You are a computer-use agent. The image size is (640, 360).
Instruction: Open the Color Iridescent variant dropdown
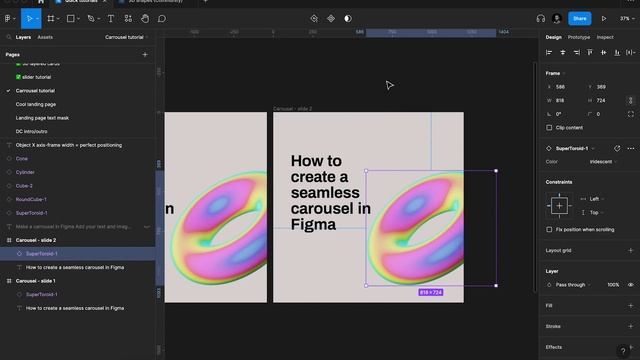pos(603,162)
